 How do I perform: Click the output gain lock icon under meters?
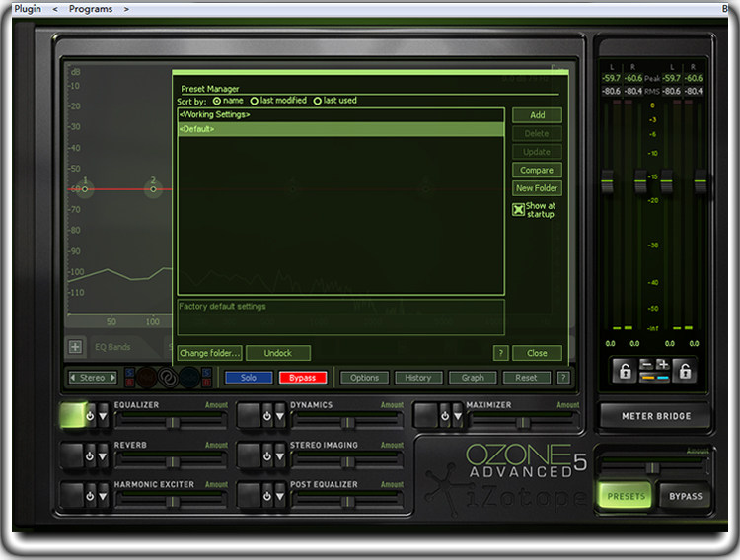pos(685,371)
